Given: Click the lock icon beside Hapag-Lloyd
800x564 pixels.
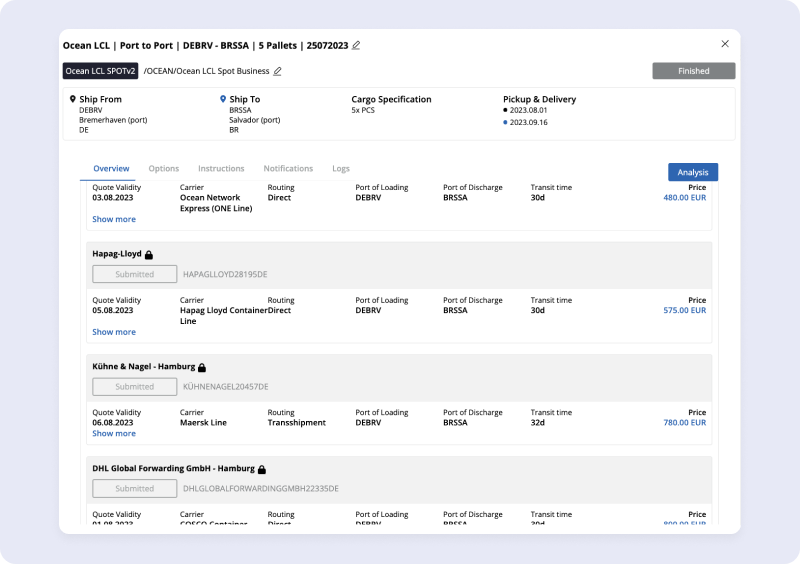Looking at the screenshot, I should coord(149,254).
